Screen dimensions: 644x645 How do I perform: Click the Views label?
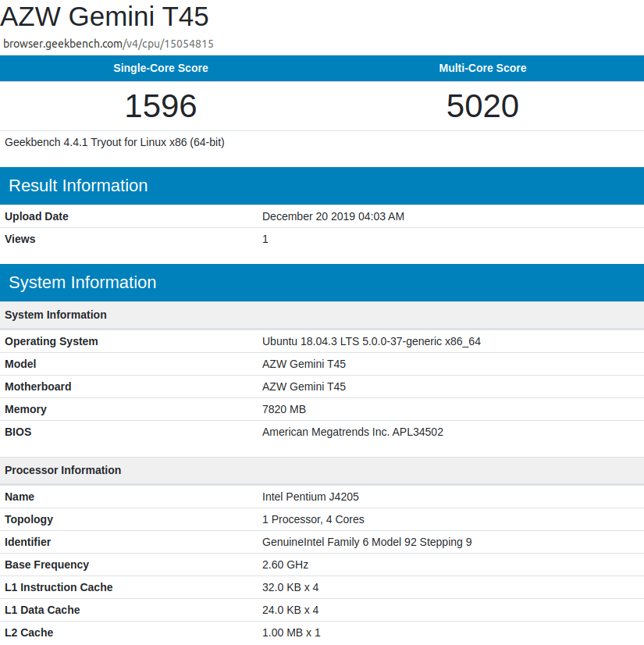tap(20, 239)
